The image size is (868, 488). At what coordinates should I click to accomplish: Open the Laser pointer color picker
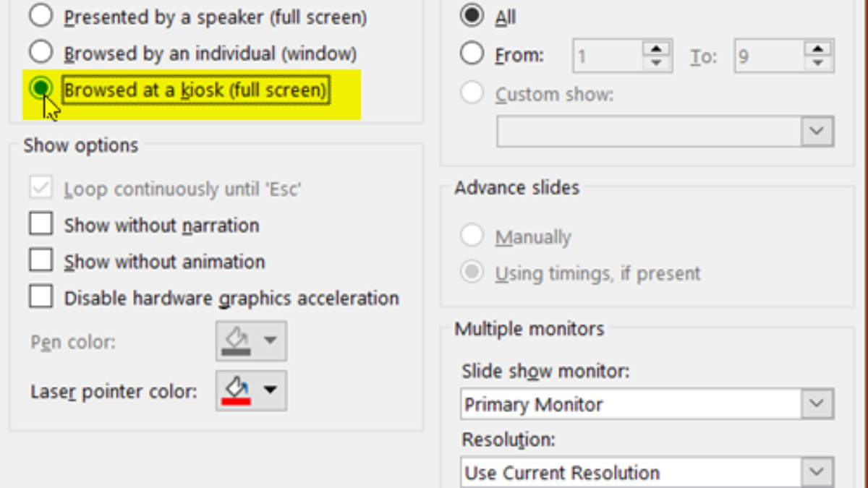pos(270,390)
